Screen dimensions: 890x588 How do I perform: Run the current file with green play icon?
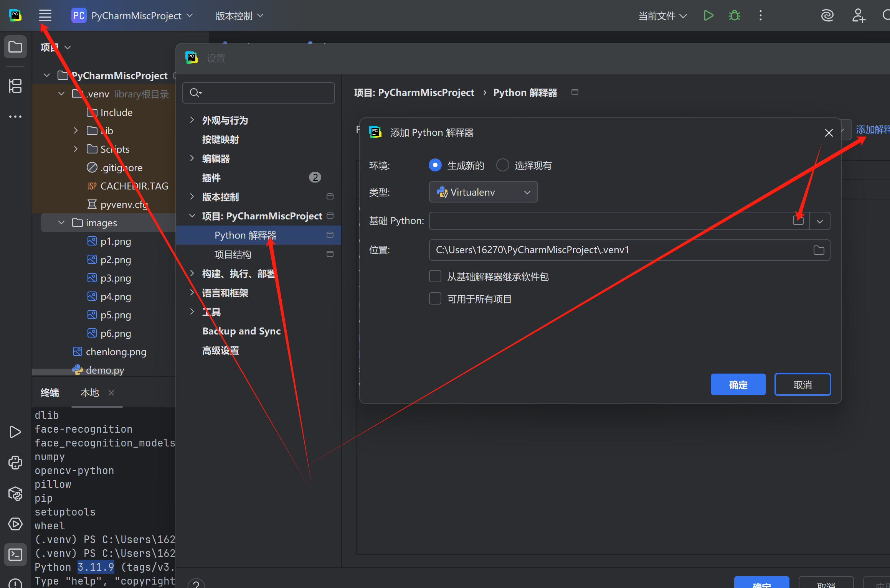pyautogui.click(x=708, y=15)
